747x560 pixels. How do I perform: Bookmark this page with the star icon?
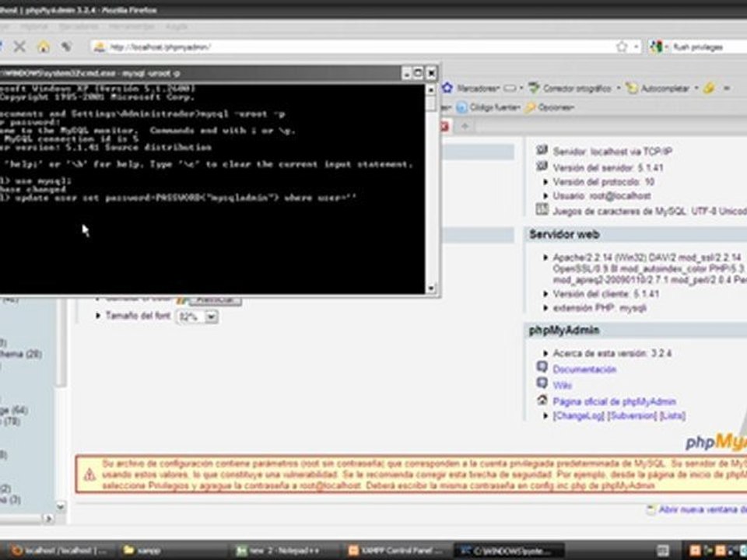coord(621,47)
